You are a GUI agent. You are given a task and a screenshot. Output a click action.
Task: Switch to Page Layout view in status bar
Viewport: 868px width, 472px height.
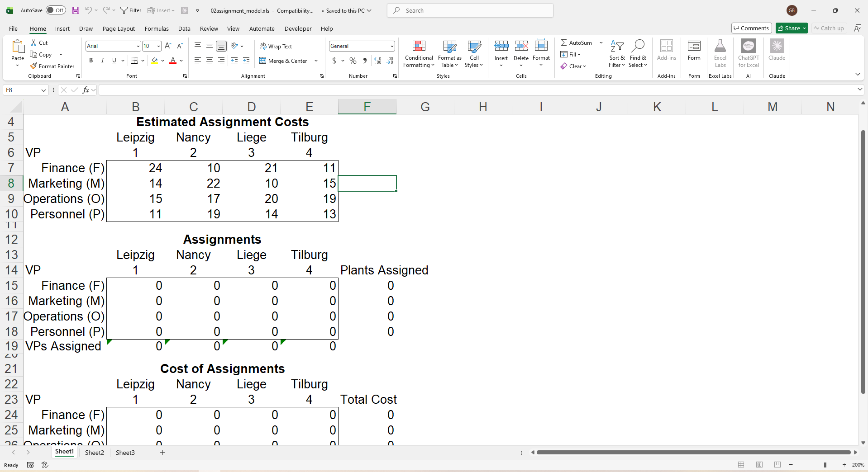(759, 465)
